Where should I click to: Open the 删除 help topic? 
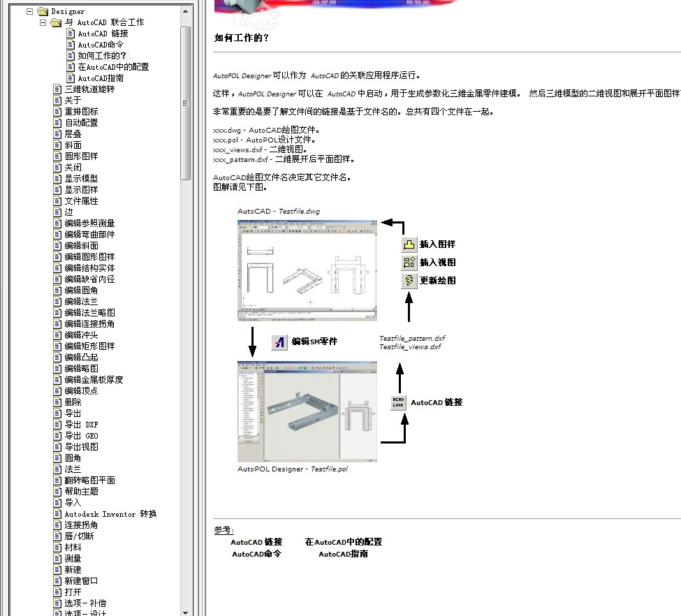(x=73, y=402)
